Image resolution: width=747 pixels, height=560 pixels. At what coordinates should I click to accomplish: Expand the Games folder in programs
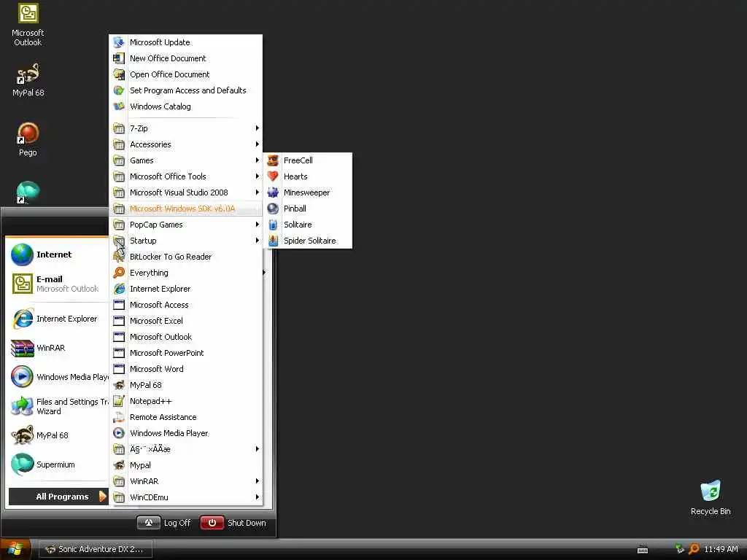click(x=186, y=160)
